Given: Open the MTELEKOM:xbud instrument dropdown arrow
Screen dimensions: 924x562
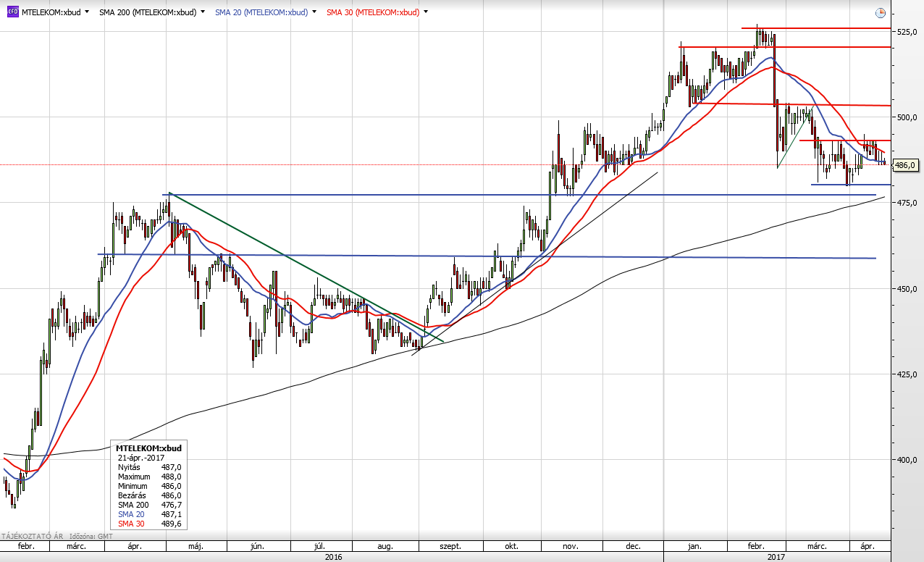Looking at the screenshot, I should coord(87,12).
